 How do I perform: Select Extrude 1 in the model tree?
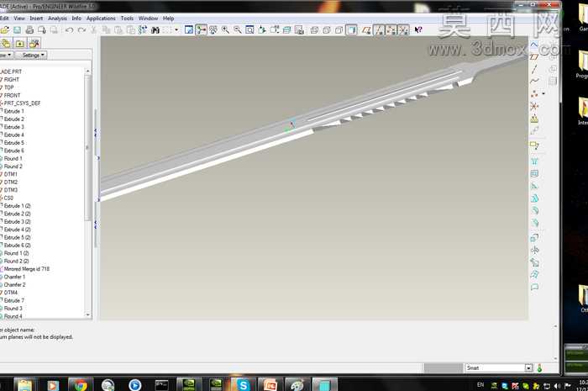pyautogui.click(x=13, y=111)
